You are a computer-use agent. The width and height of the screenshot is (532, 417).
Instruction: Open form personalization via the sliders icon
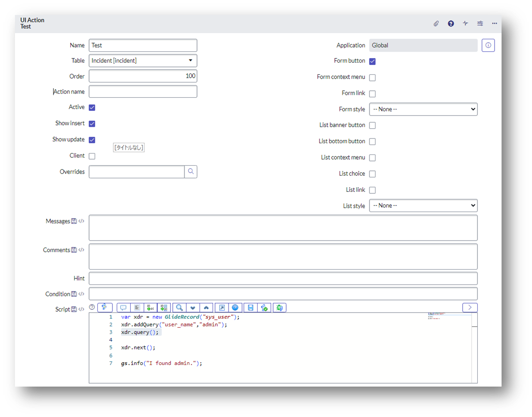tap(480, 23)
